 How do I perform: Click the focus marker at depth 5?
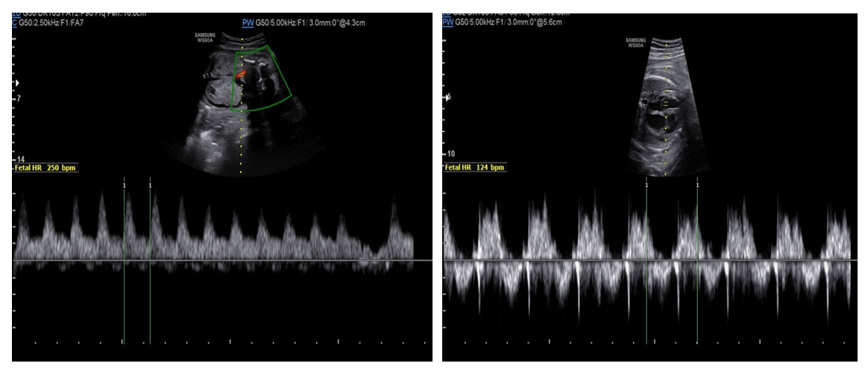tap(447, 97)
